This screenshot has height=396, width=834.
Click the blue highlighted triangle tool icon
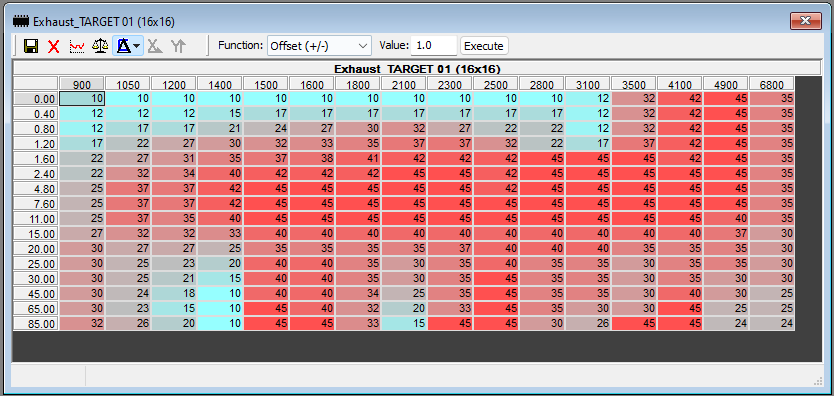(123, 46)
